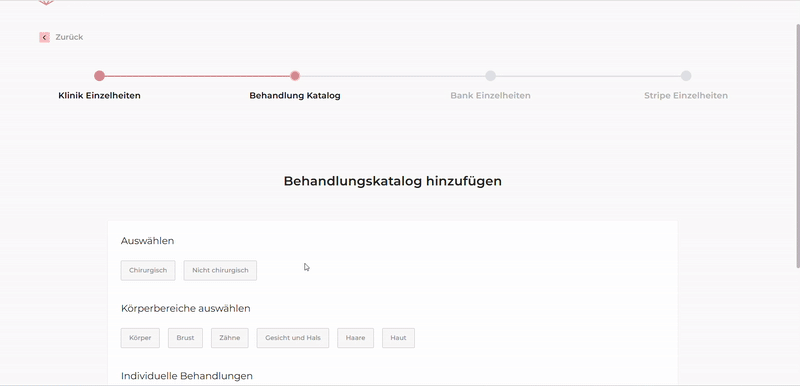Toggle the Gesicht und Hals area
Image resolution: width=800 pixels, height=386 pixels.
(293, 338)
